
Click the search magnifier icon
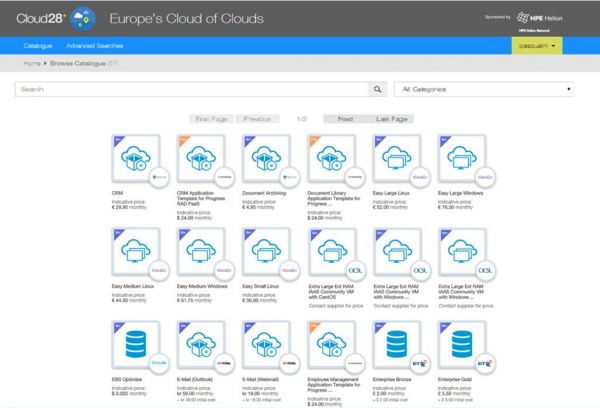378,89
